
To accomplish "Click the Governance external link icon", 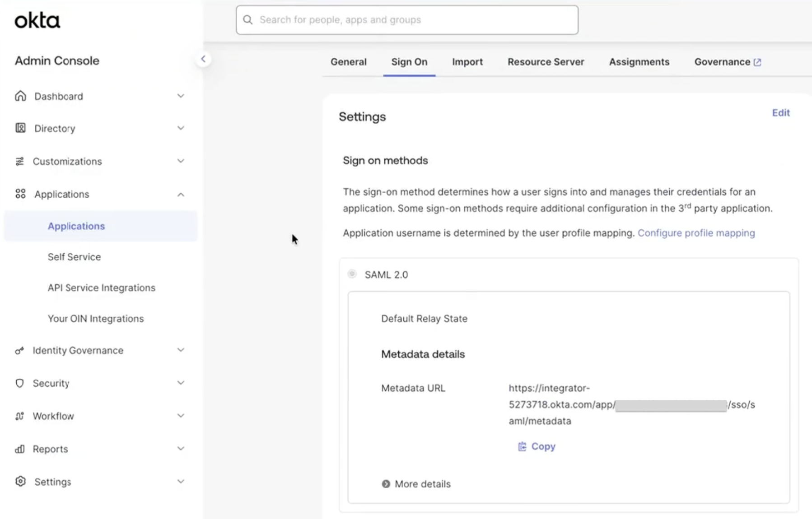I will tap(757, 62).
